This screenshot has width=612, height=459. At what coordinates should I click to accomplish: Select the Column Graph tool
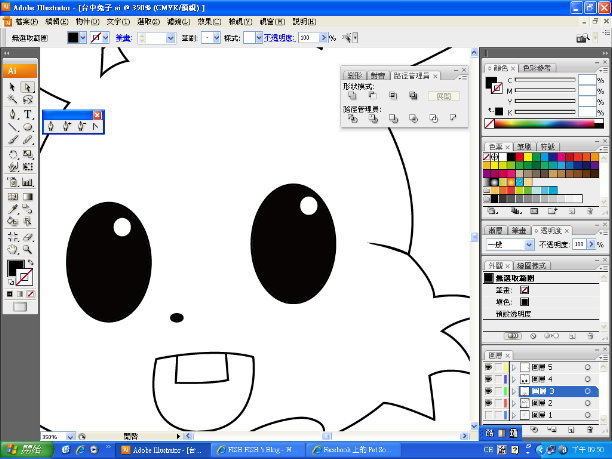tap(27, 182)
